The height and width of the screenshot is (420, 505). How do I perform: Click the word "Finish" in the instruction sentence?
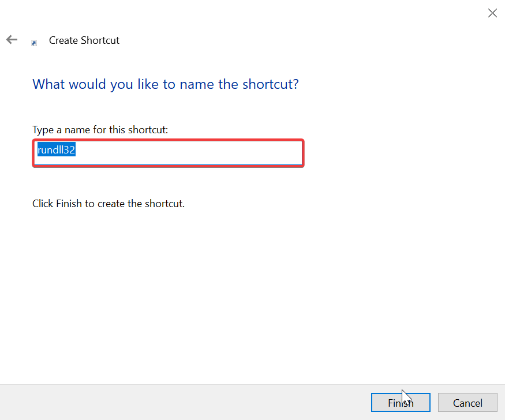click(69, 204)
